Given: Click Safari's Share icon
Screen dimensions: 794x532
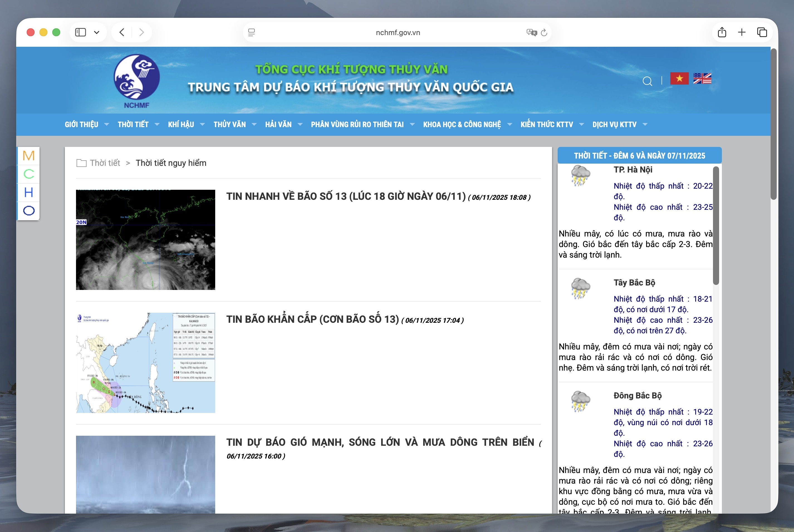Looking at the screenshot, I should pos(722,32).
